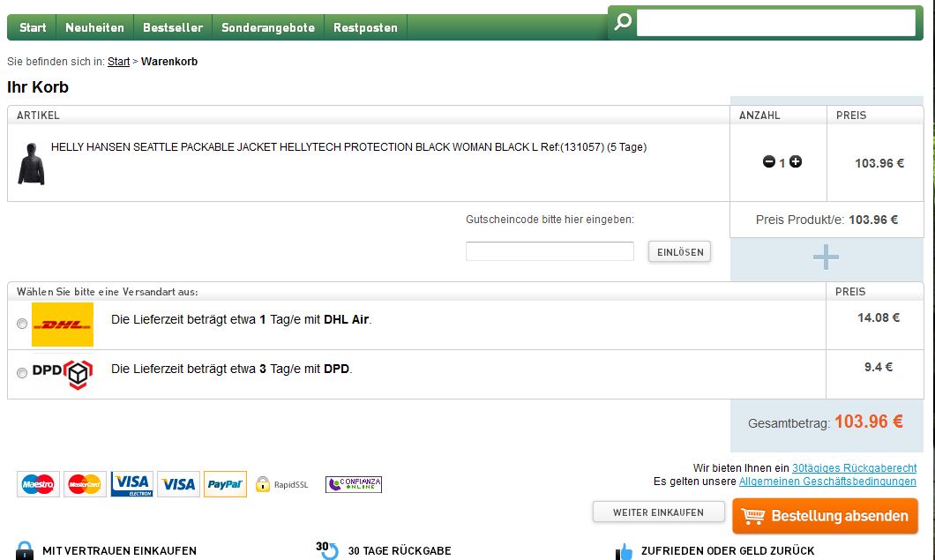The image size is (935, 560).
Task: Open the Helly Hansen jacket thumbnail
Action: click(x=31, y=163)
